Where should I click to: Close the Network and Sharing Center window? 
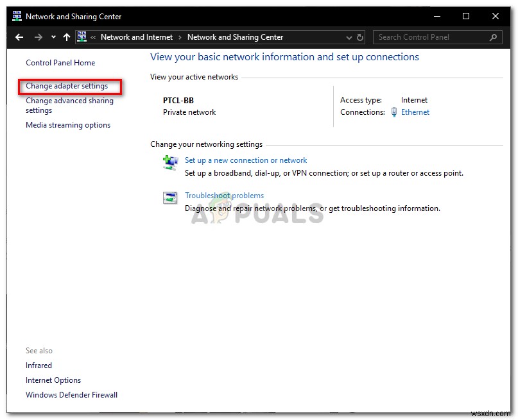(x=495, y=16)
